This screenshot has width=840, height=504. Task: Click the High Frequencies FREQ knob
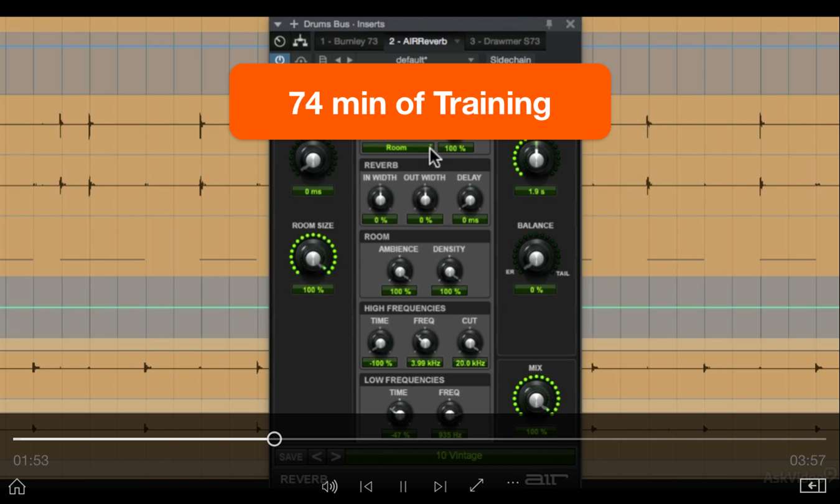pyautogui.click(x=425, y=342)
